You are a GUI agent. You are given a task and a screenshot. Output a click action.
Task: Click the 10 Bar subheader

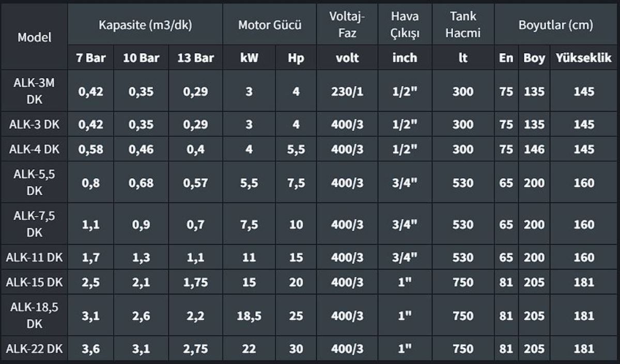pyautogui.click(x=141, y=58)
